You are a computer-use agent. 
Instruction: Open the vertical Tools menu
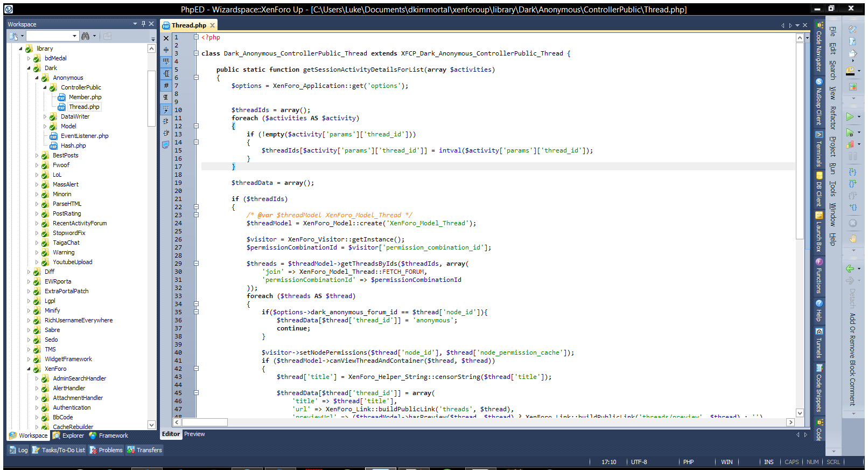tap(832, 189)
